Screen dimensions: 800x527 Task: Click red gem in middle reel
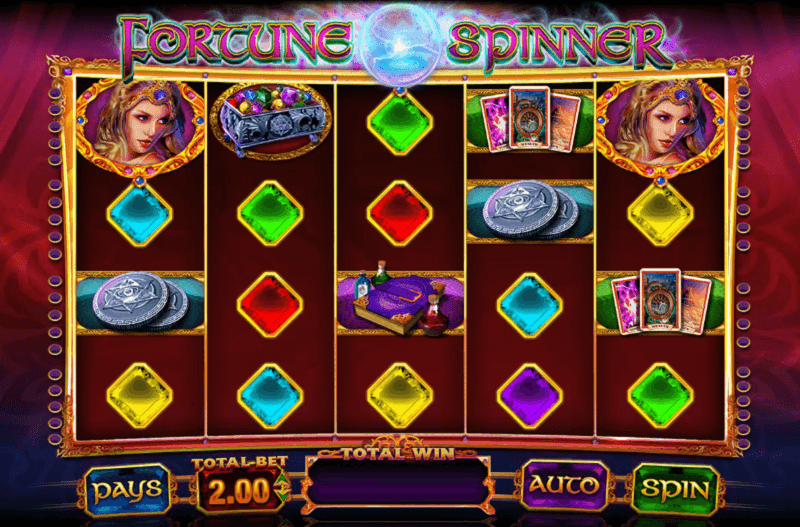pos(400,213)
